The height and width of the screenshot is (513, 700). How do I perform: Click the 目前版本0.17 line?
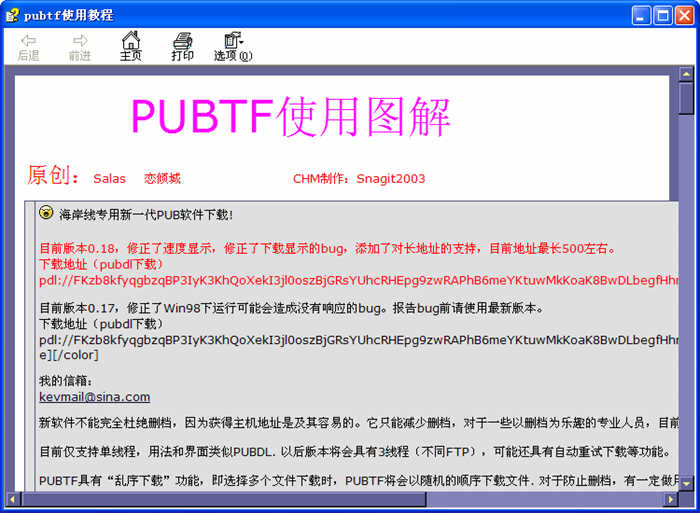[292, 308]
